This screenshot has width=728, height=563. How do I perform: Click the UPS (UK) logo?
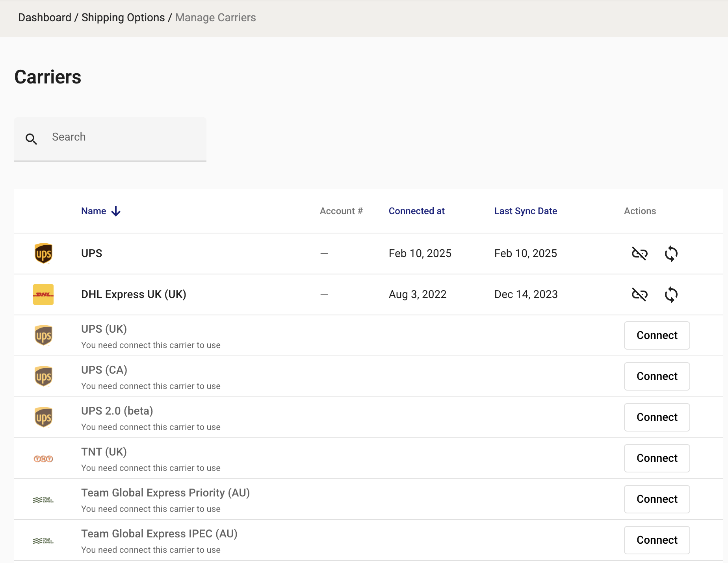43,335
